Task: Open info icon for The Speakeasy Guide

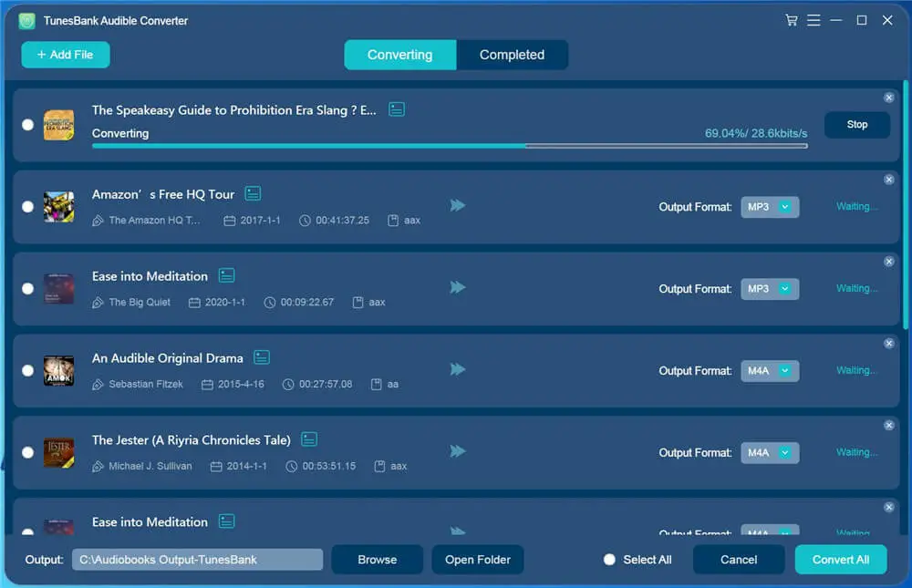Action: (x=397, y=109)
